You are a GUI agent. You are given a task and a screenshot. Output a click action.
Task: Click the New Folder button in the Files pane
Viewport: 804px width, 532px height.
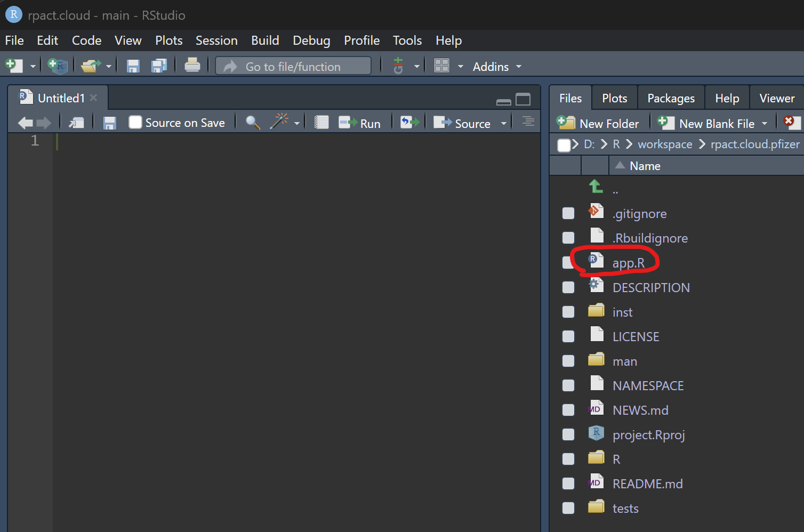click(599, 123)
